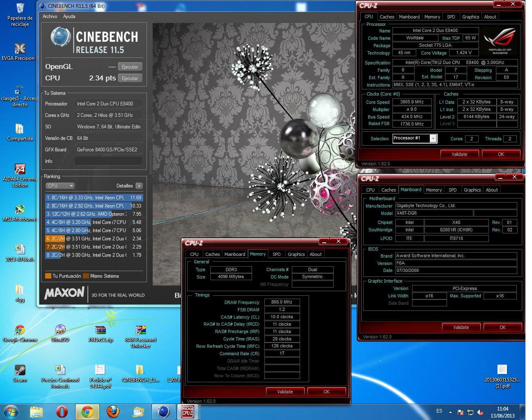Open Windows Explorer from taskbar
Image resolution: width=532 pixels, height=420 pixels.
click(36, 411)
